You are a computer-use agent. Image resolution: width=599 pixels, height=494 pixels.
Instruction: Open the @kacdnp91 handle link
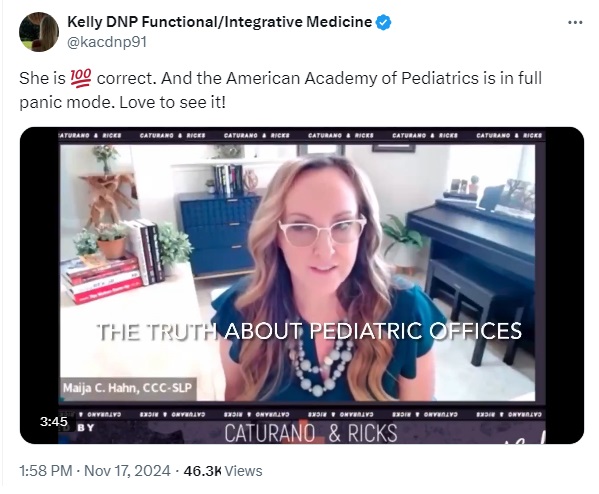(x=107, y=42)
